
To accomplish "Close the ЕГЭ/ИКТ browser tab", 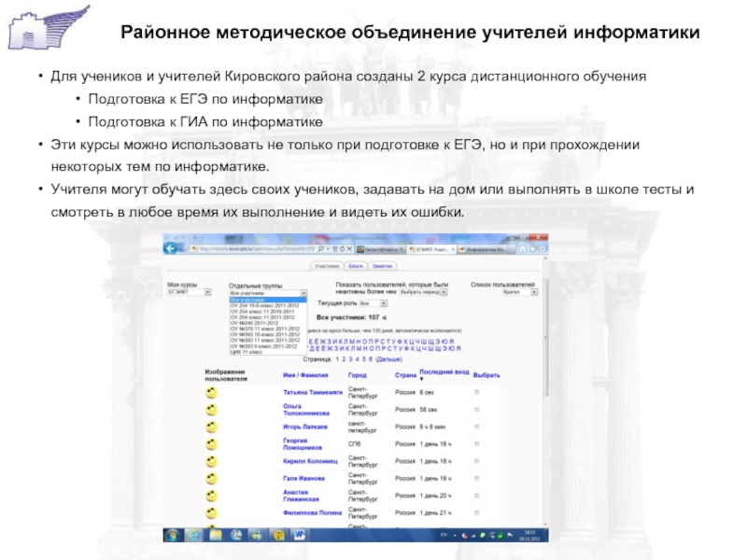I will [453, 249].
